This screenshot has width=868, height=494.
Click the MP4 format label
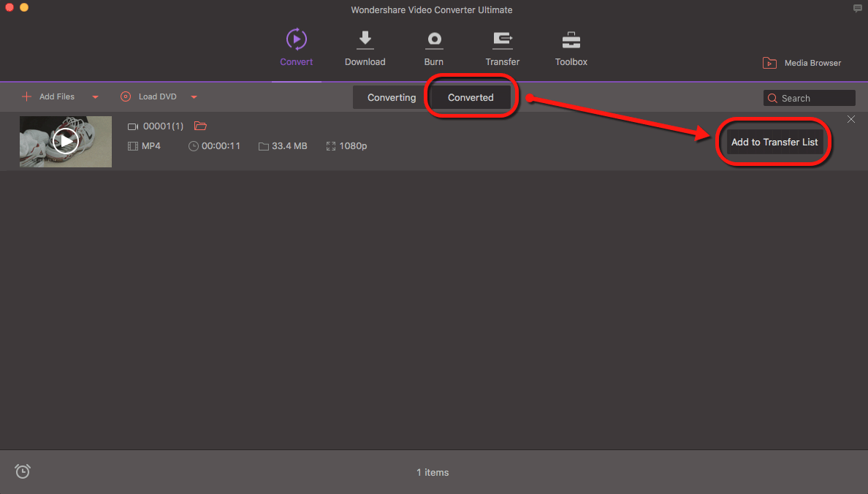(151, 146)
